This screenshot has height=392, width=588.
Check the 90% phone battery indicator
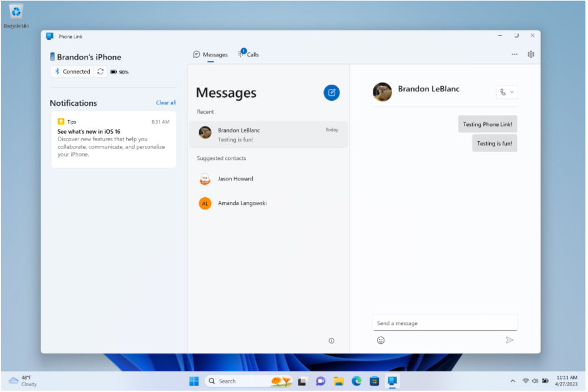[x=119, y=72]
